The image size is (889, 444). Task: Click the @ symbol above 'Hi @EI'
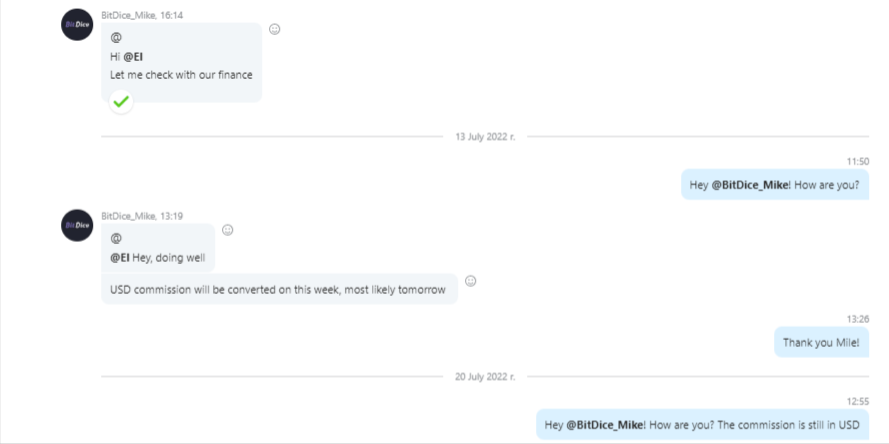(116, 37)
